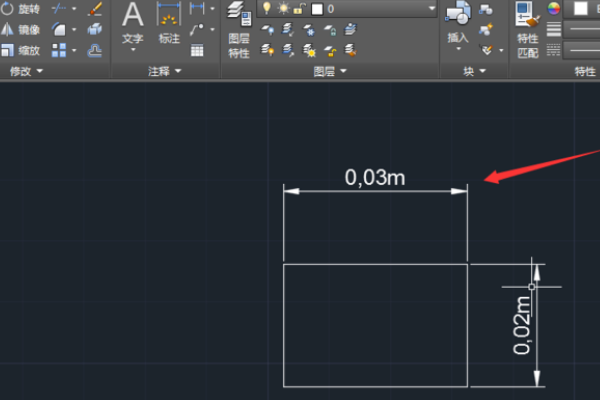Toggle the layer lock padlock icon
The width and height of the screenshot is (600, 400).
pyautogui.click(x=298, y=9)
